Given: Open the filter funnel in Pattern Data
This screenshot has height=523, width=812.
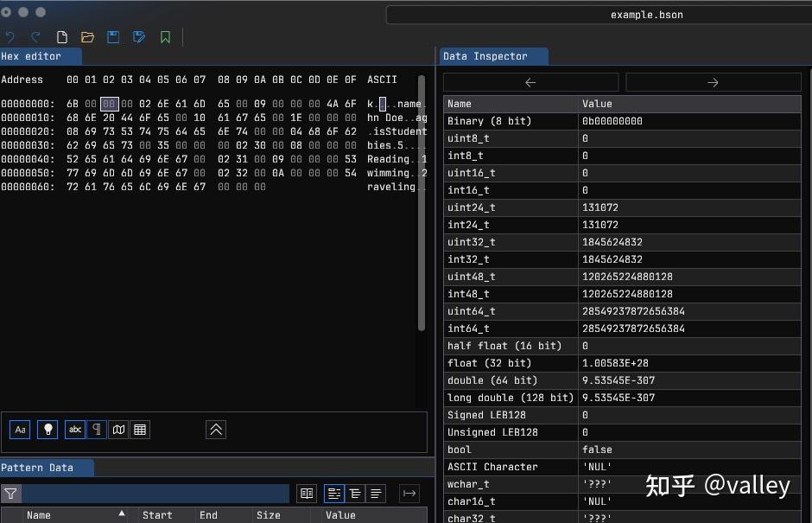Looking at the screenshot, I should [10, 494].
